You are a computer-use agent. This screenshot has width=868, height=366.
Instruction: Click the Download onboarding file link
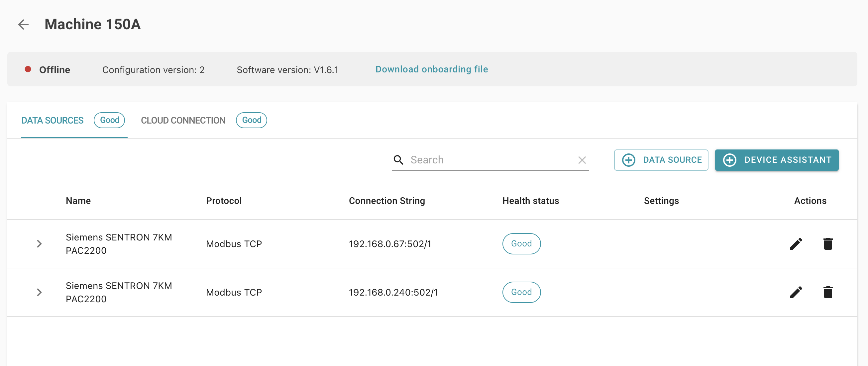[432, 69]
